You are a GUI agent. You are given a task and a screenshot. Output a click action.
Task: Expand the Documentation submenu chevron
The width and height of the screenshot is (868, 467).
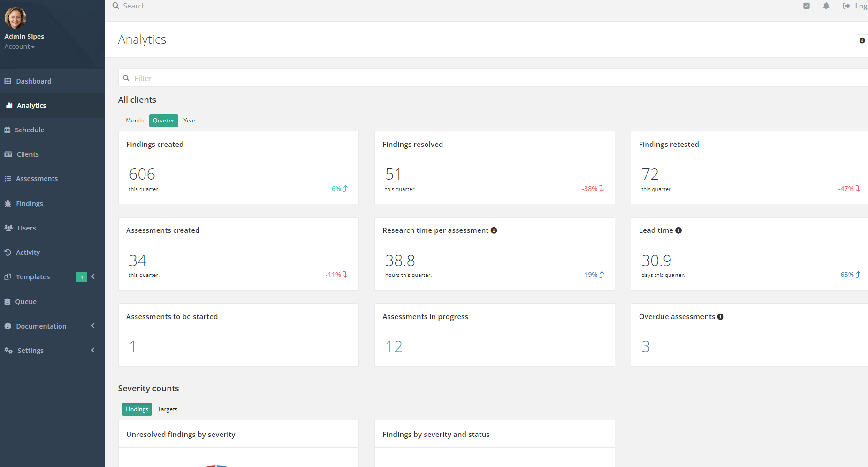coord(93,326)
